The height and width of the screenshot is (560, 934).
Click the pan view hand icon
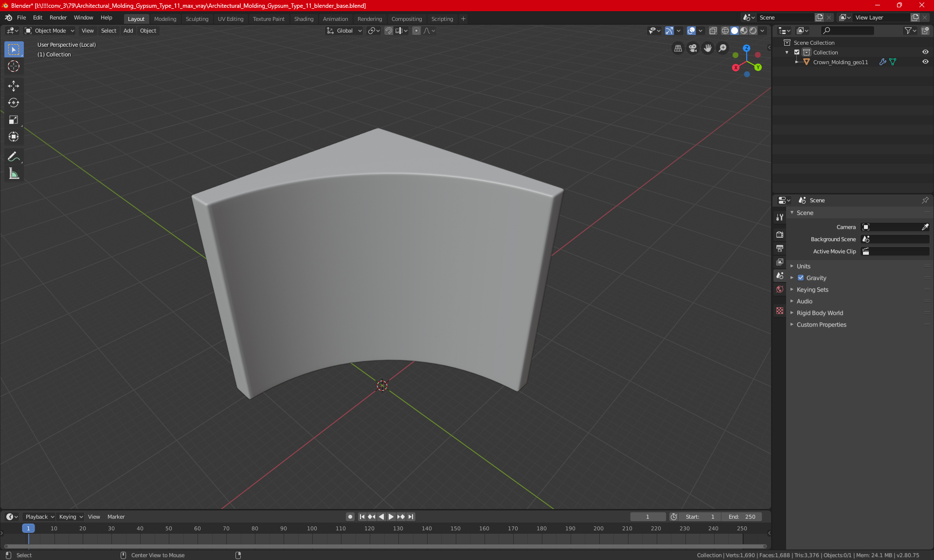708,48
